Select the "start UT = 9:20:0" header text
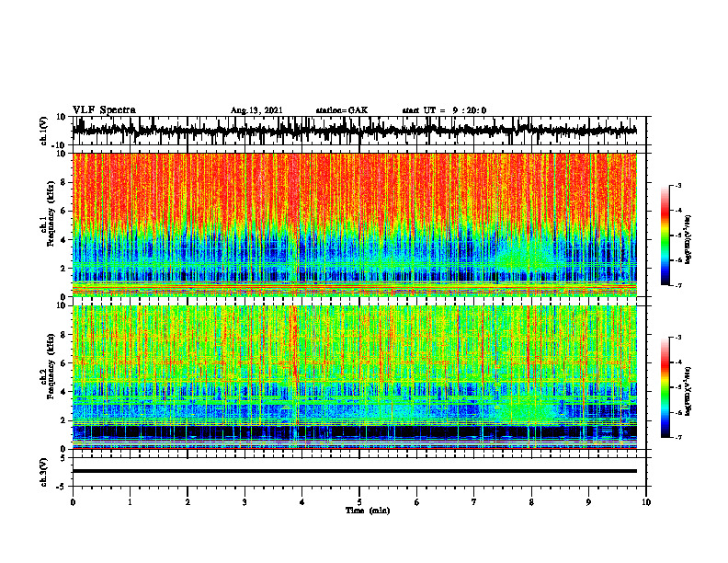This screenshot has height=563, width=728. [444, 110]
